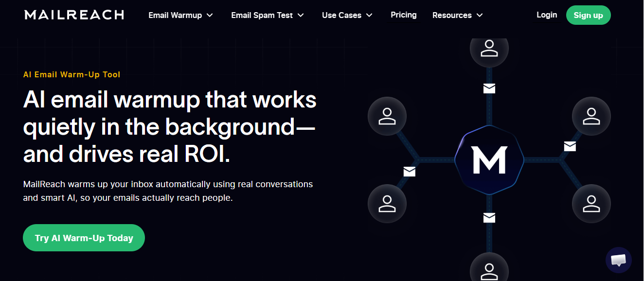The width and height of the screenshot is (644, 281).
Task: Click the AI Email Warm-Up Tool label
Action: [x=72, y=74]
